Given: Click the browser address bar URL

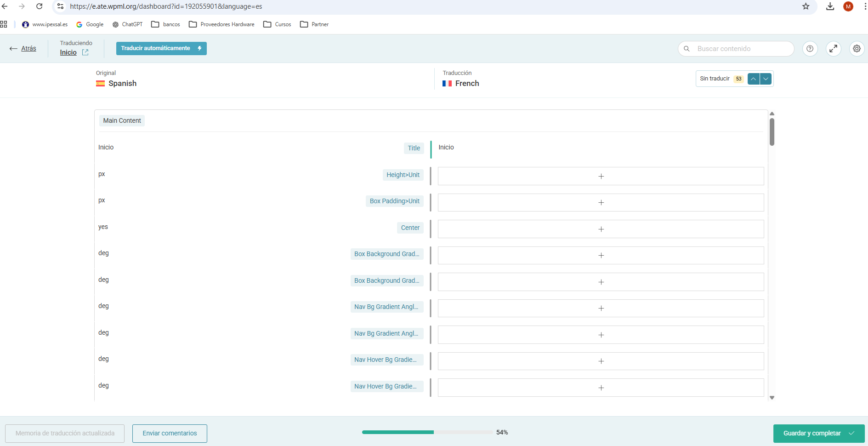Looking at the screenshot, I should (x=166, y=6).
